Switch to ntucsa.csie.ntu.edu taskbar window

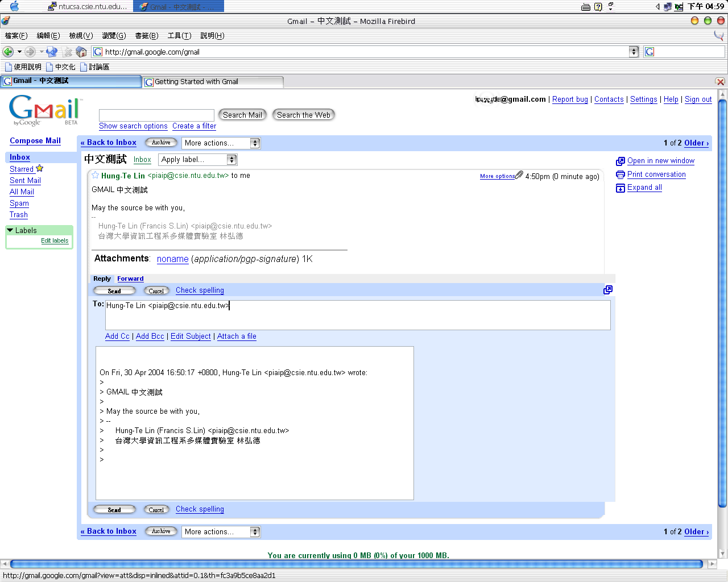click(88, 6)
